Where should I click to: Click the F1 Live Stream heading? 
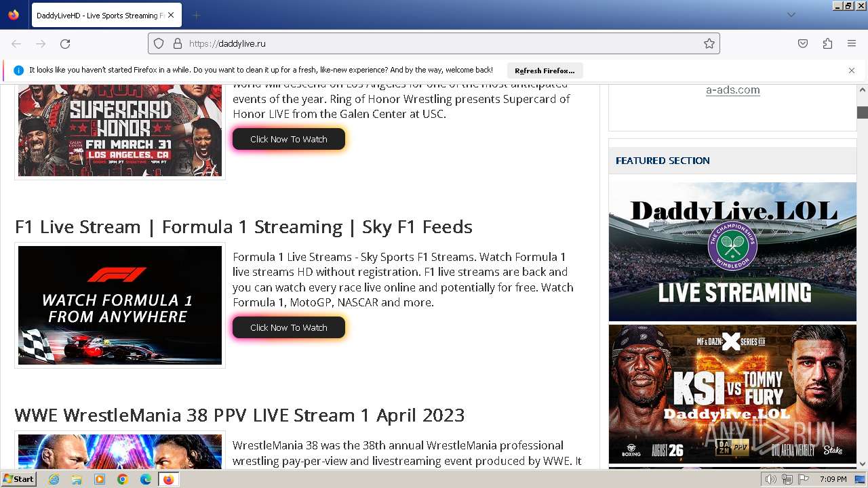pyautogui.click(x=243, y=226)
